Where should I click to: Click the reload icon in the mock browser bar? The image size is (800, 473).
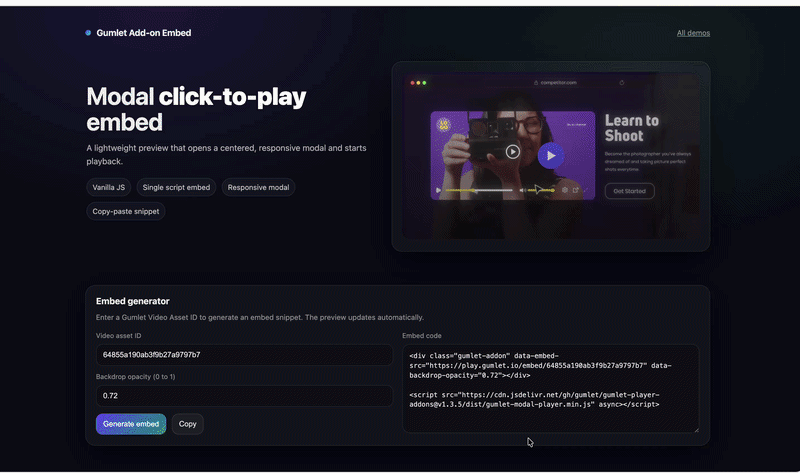(622, 83)
